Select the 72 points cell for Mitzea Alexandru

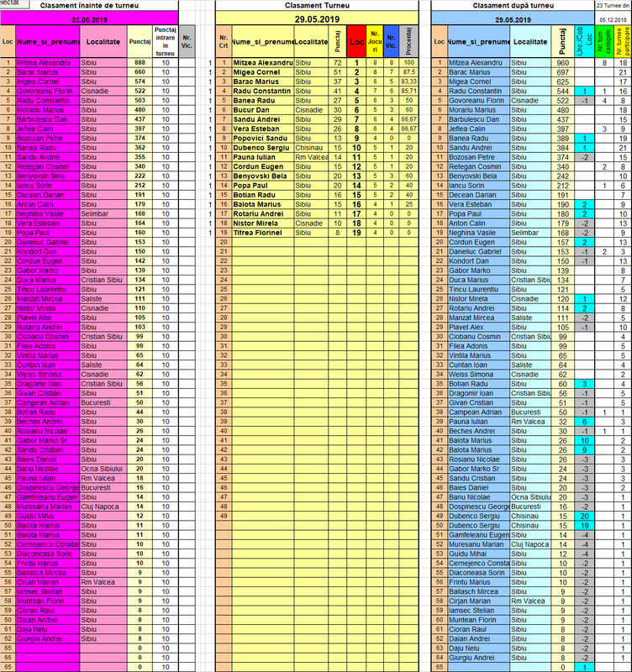click(x=338, y=62)
